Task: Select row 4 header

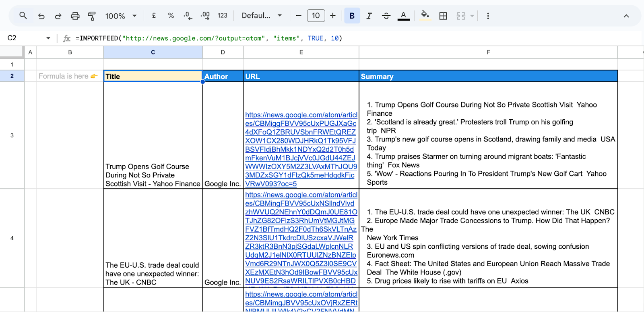Action: (x=12, y=238)
